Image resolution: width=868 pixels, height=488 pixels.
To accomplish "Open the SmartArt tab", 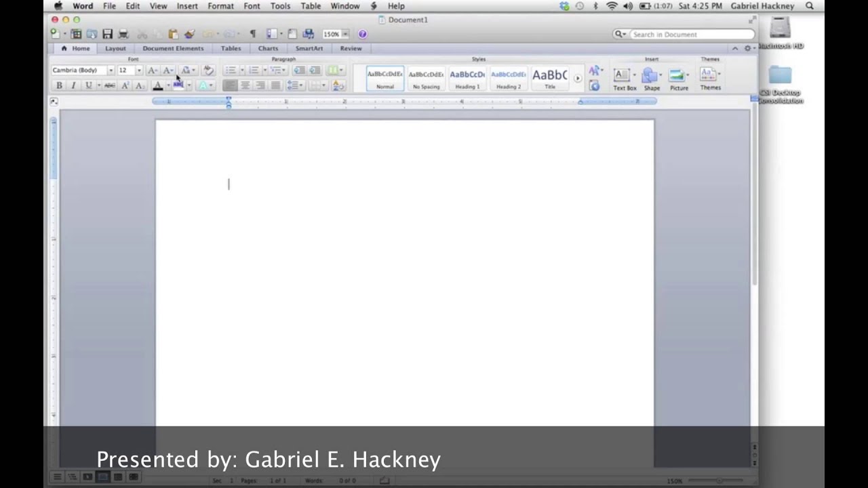I will pyautogui.click(x=309, y=49).
